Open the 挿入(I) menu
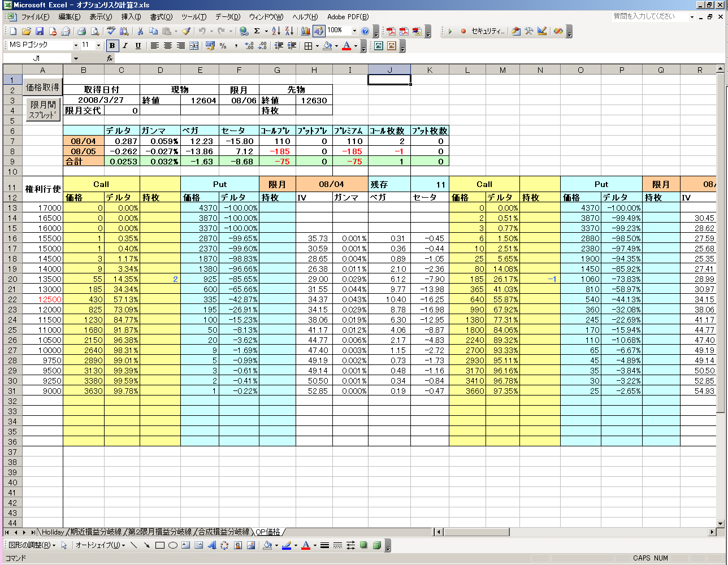 tap(131, 17)
